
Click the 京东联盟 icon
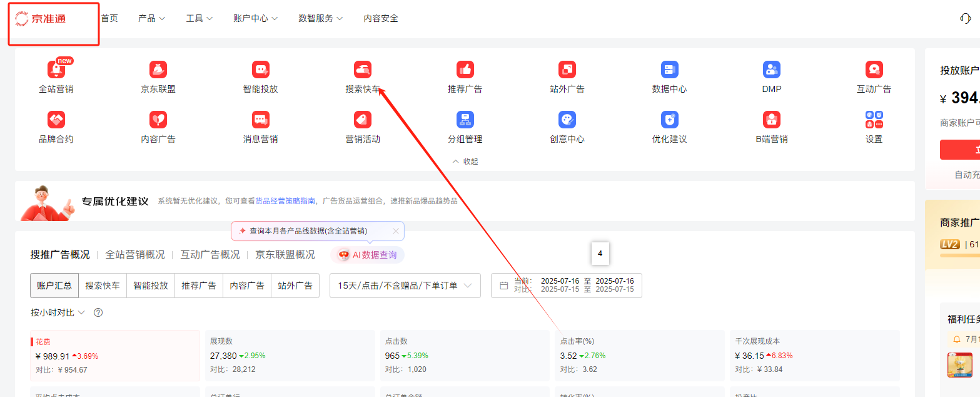pyautogui.click(x=158, y=70)
